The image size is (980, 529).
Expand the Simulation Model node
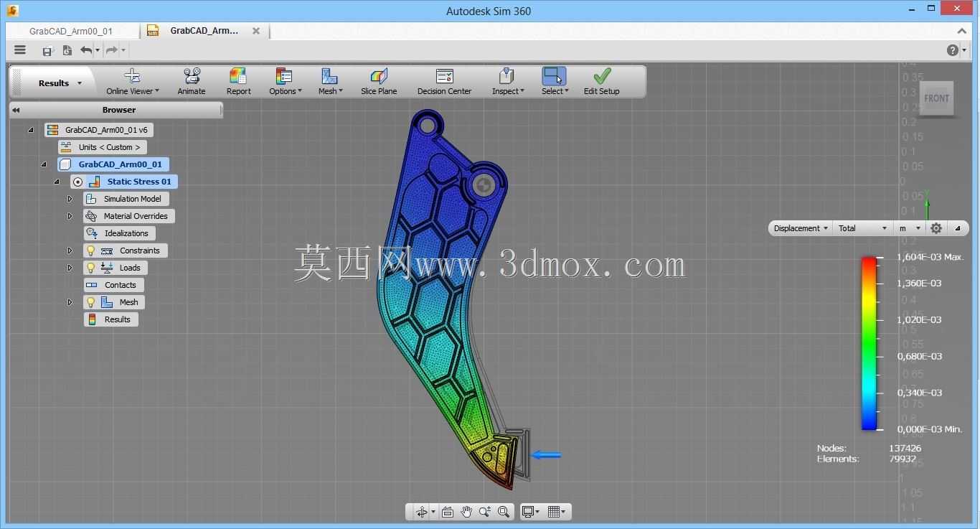click(70, 199)
